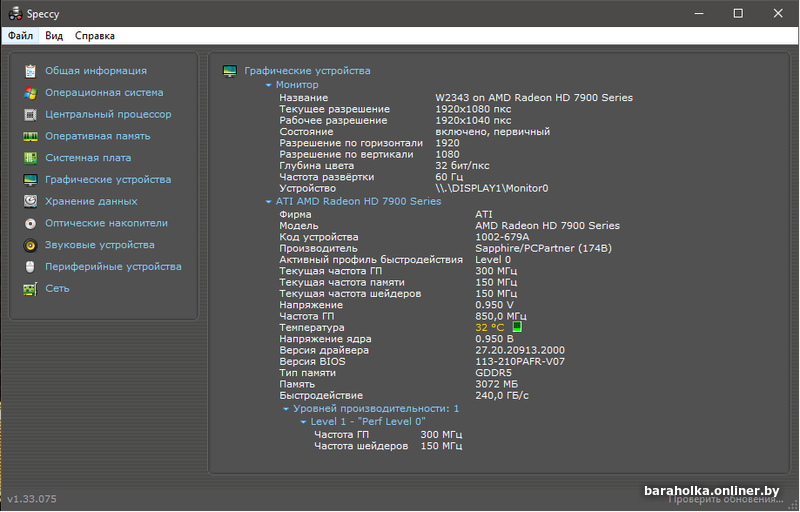
Task: Collapse Level 1 - "Perf Level 0" node
Action: pos(303,422)
